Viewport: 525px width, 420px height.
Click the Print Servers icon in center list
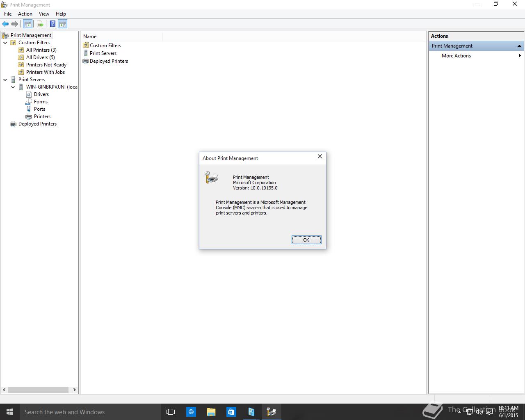tap(86, 53)
